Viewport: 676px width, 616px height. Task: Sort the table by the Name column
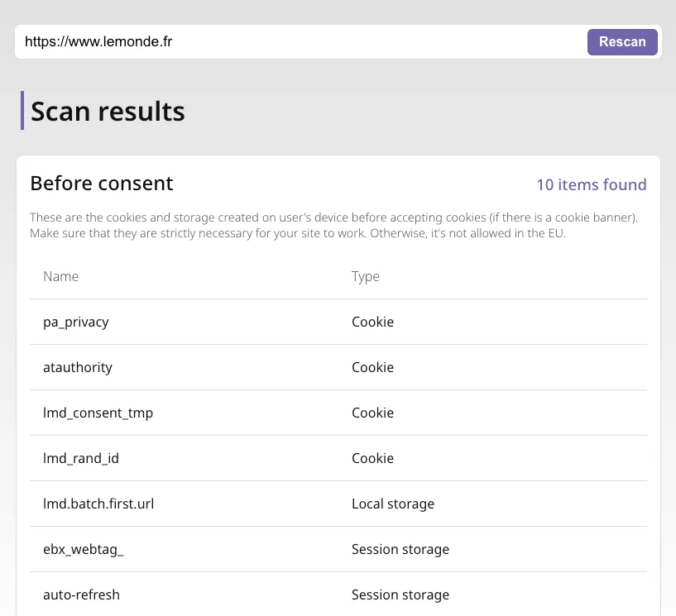pyautogui.click(x=60, y=276)
